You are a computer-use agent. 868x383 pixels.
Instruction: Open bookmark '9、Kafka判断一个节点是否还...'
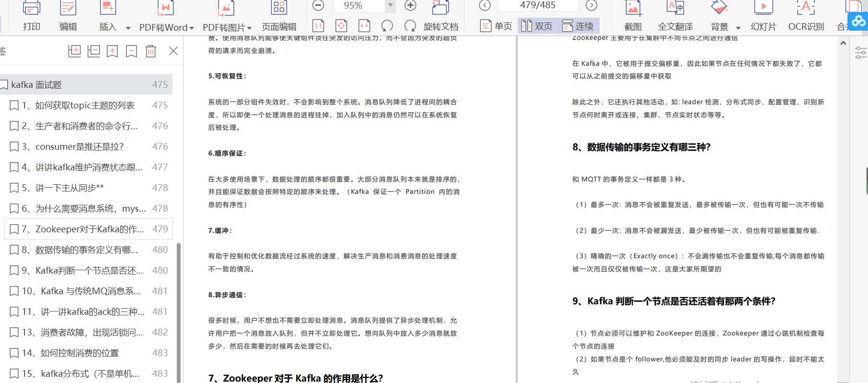[x=88, y=270]
